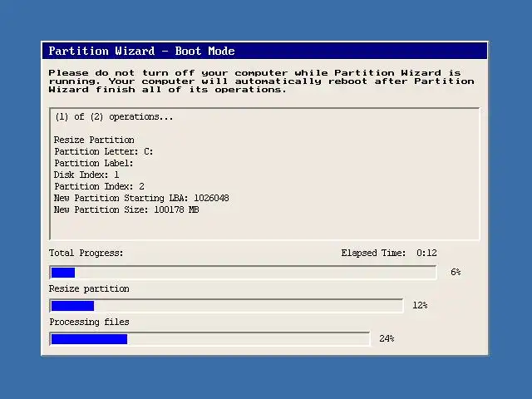The height and width of the screenshot is (399, 532).
Task: Click the "Resize partition" progress label
Action: pyautogui.click(x=89, y=288)
